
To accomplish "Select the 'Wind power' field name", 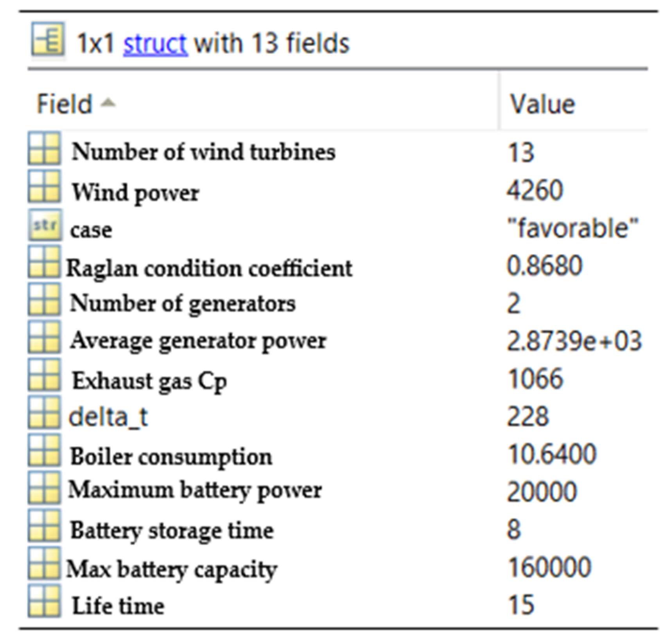I will [135, 193].
